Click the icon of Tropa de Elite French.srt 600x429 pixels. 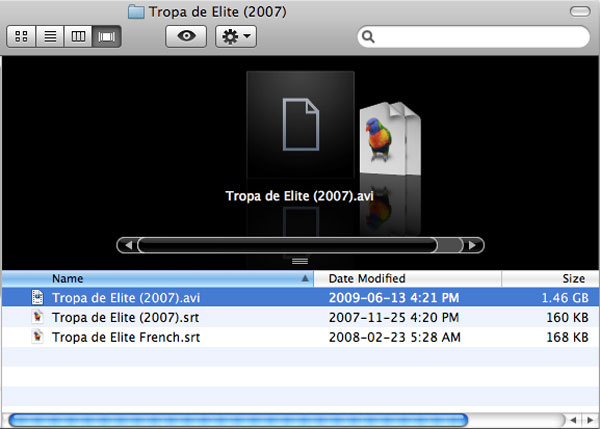(38, 337)
